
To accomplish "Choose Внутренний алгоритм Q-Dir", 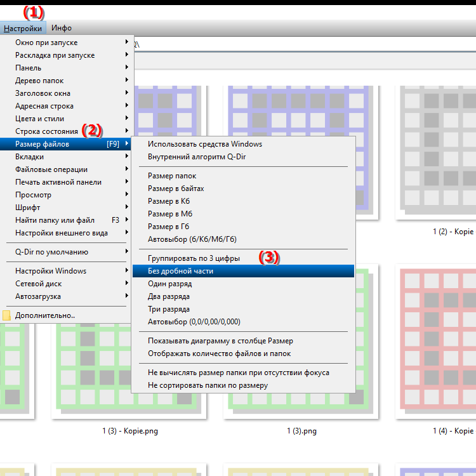I will pyautogui.click(x=243, y=157).
